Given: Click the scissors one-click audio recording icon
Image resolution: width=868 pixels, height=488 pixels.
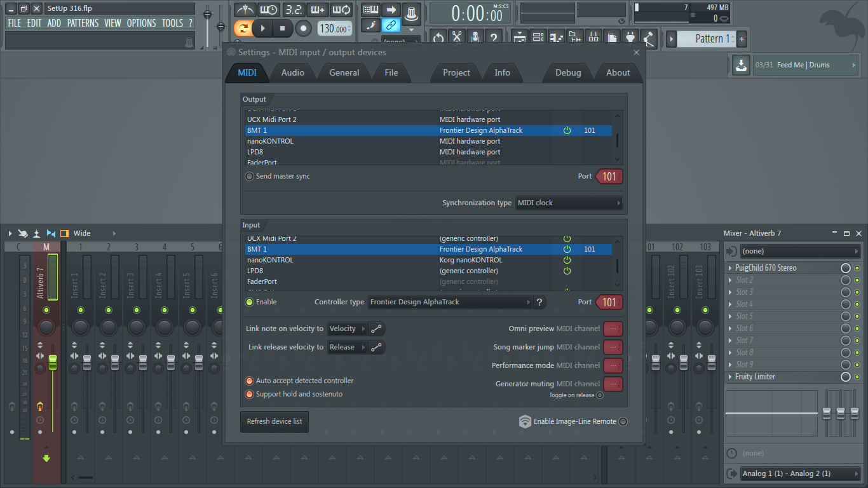Looking at the screenshot, I should coord(456,38).
